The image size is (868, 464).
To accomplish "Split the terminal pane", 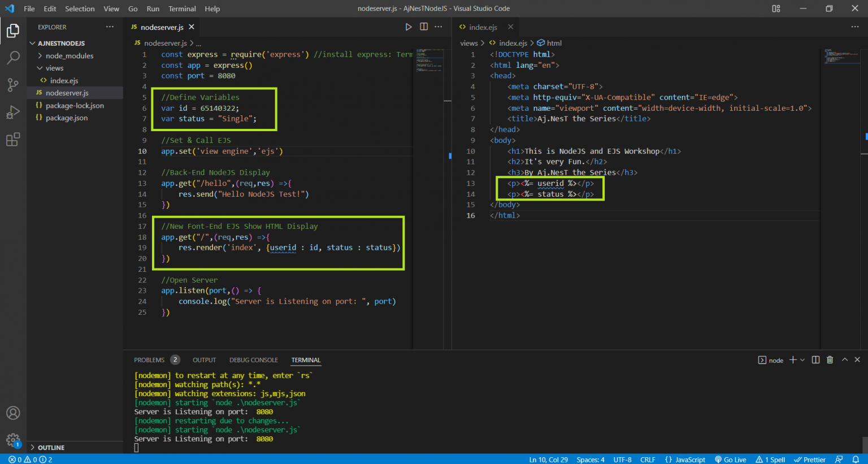I will pos(815,360).
